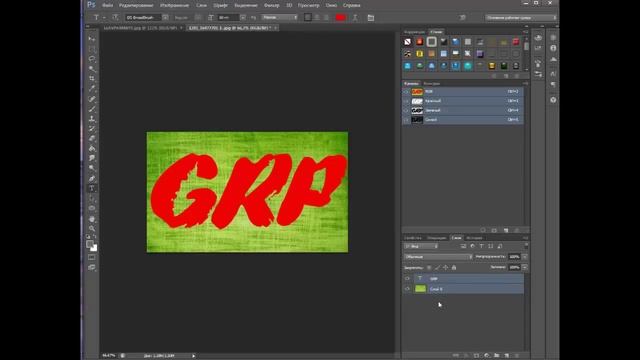Open the Файл menu

[107, 5]
